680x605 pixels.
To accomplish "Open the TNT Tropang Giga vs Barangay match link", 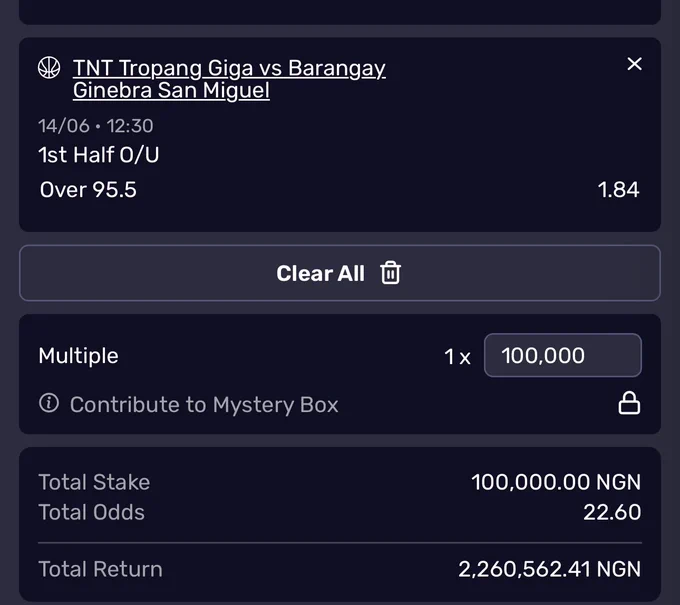I will 229,79.
